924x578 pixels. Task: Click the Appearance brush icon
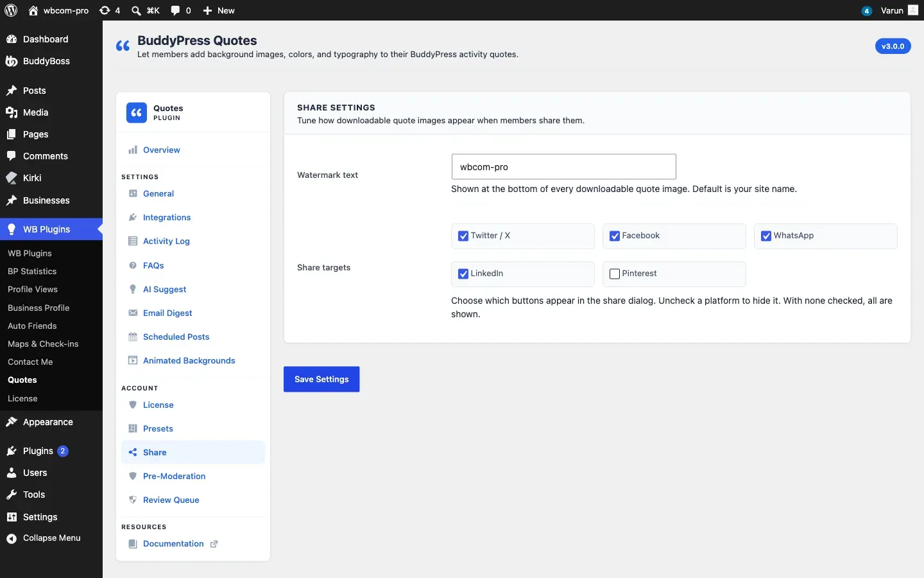tap(12, 422)
